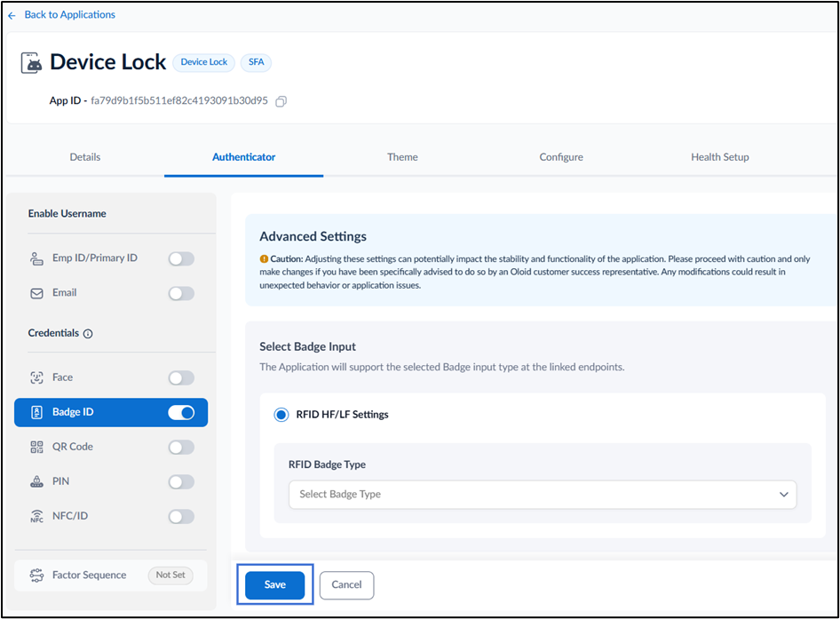Click the Not Set status badge
The width and height of the screenshot is (840, 619).
(170, 575)
